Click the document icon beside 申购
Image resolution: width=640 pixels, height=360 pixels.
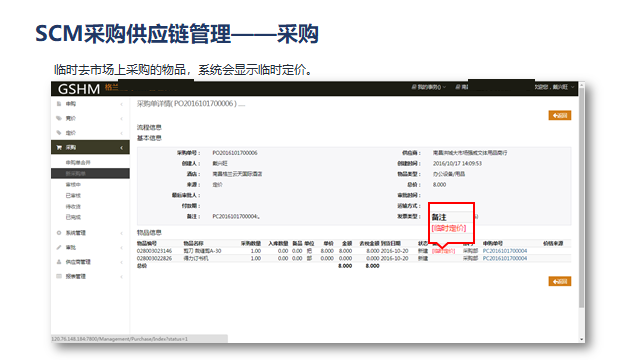(x=59, y=104)
